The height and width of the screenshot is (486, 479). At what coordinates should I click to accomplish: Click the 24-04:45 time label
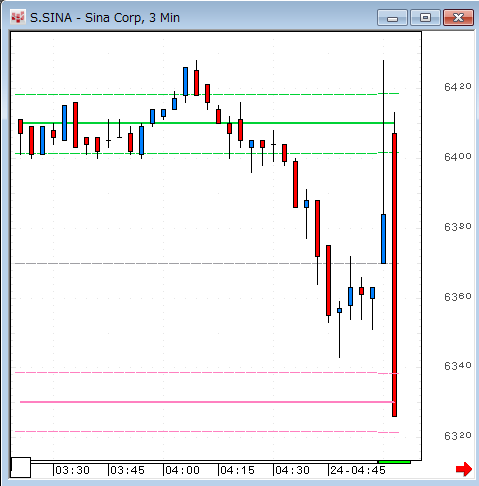358,470
